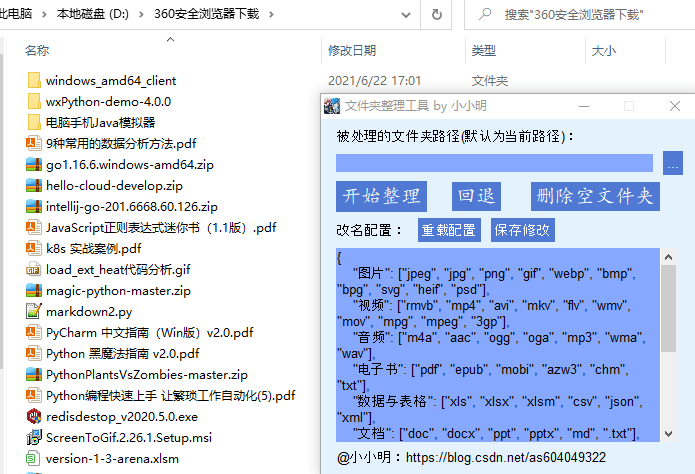Refresh the Explorer folder view
695x474 pixels.
pos(437,15)
